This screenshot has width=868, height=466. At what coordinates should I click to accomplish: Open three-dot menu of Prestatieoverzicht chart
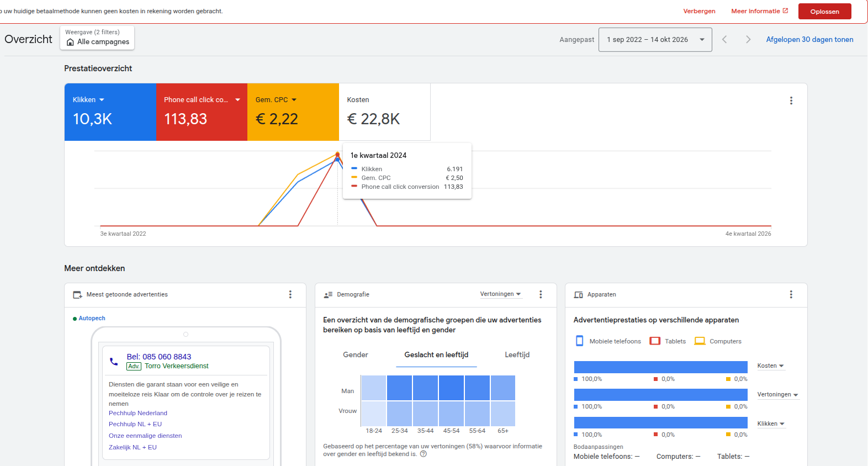(791, 100)
